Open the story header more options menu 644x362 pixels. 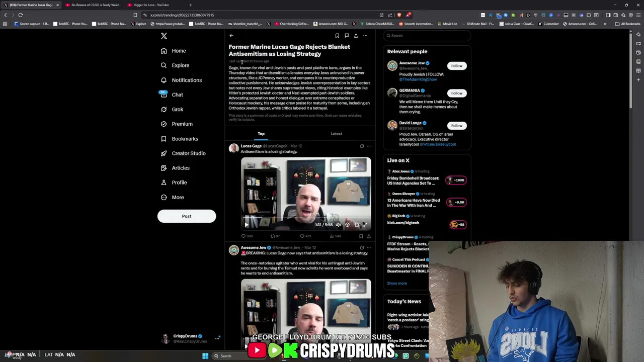click(365, 36)
